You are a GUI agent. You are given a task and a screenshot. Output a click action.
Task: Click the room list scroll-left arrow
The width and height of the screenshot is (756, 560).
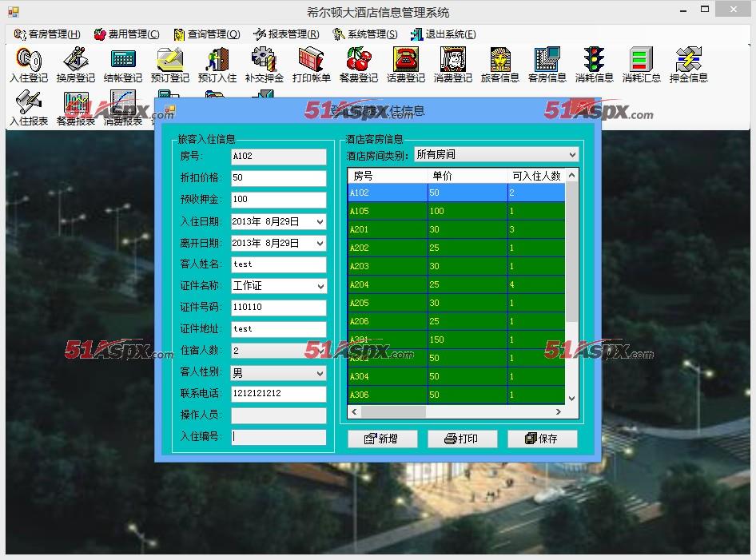tap(354, 411)
